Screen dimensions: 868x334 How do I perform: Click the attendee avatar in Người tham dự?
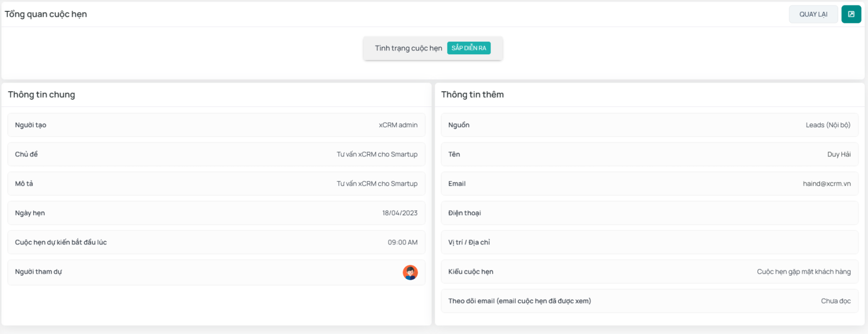click(x=410, y=272)
